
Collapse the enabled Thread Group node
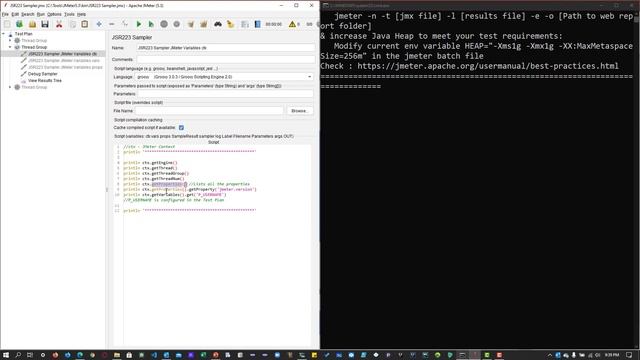click(x=10, y=47)
